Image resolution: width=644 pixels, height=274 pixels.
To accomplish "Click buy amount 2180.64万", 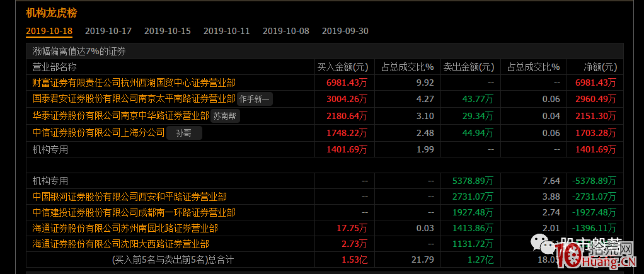I will (347, 116).
